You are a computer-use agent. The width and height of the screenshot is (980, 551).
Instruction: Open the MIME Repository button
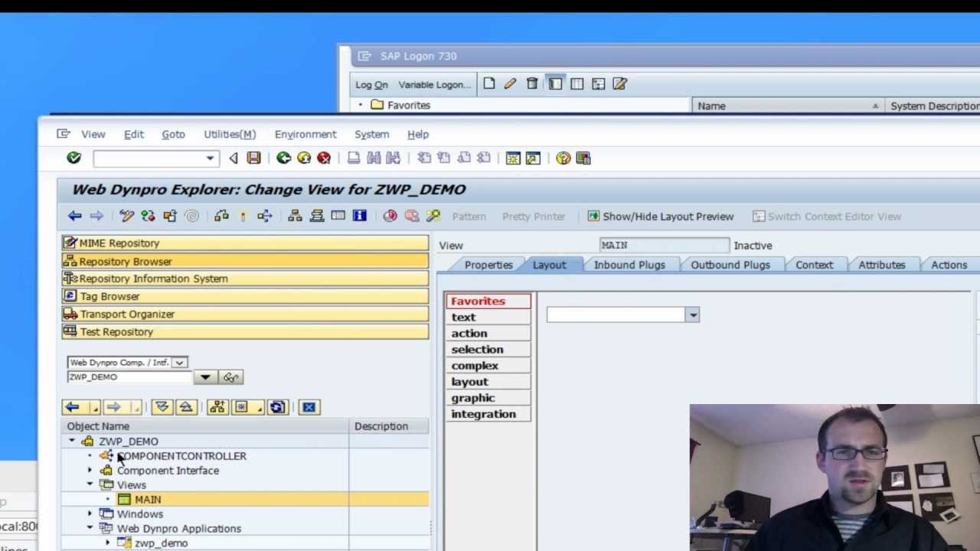(245, 243)
